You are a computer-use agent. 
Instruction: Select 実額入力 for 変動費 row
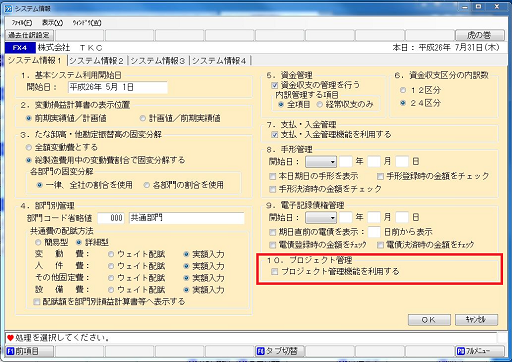(x=187, y=255)
